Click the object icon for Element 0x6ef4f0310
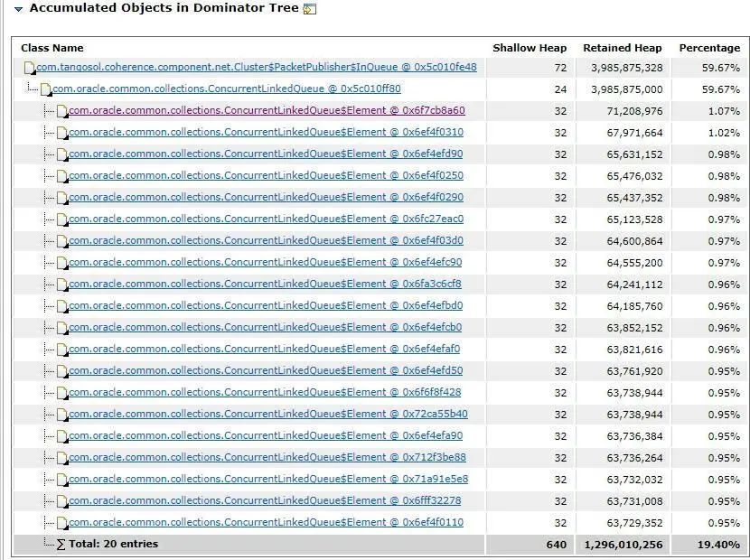Image resolution: width=750 pixels, height=560 pixels. pos(62,134)
